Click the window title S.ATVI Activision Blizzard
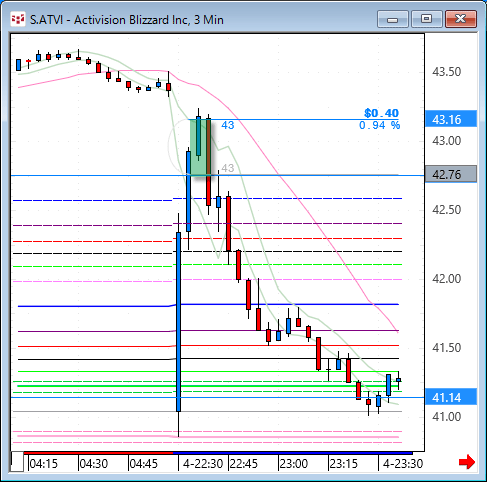 pos(127,20)
